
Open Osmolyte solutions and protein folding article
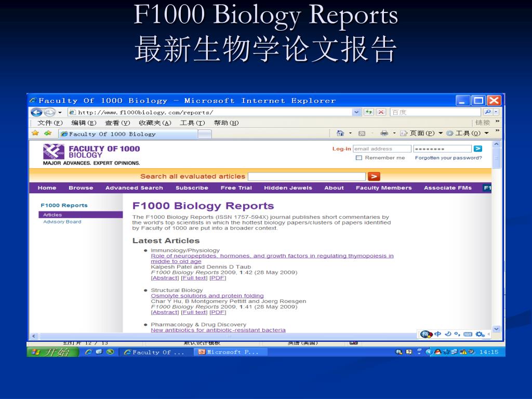pyautogui.click(x=207, y=296)
